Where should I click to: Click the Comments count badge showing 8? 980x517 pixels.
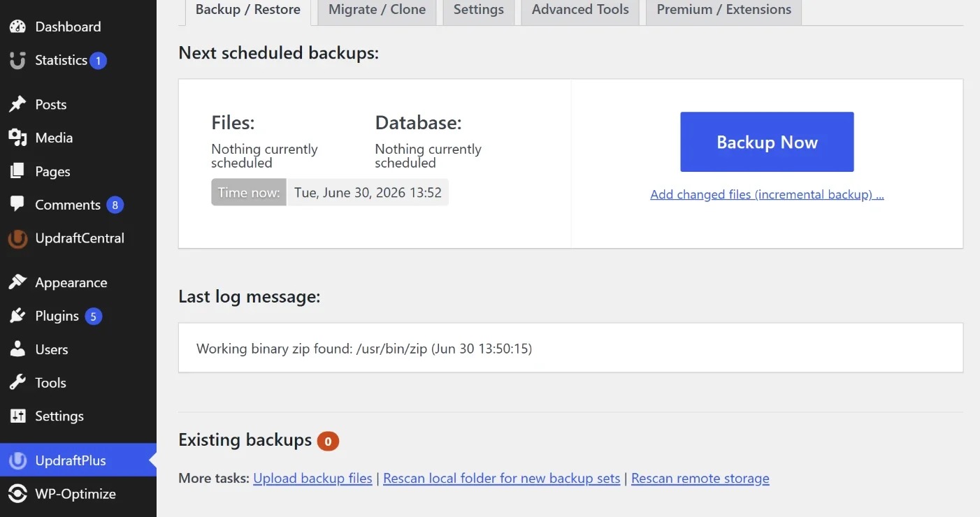tap(115, 205)
